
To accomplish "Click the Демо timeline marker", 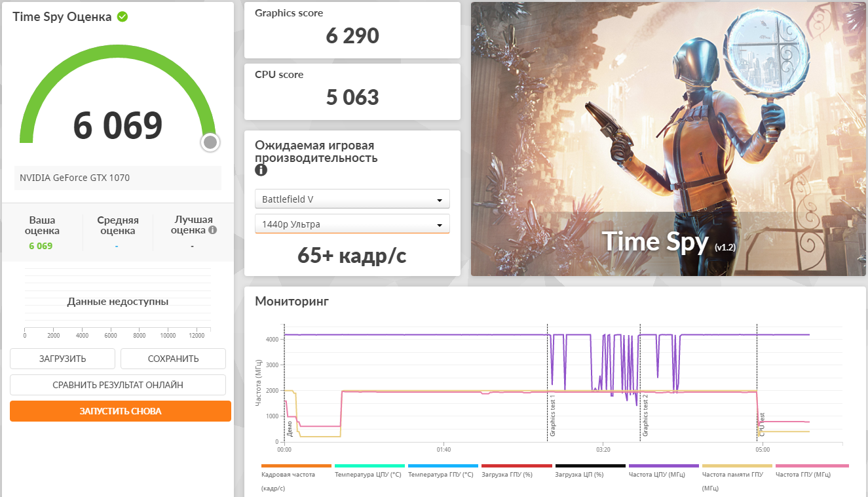I will [289, 429].
